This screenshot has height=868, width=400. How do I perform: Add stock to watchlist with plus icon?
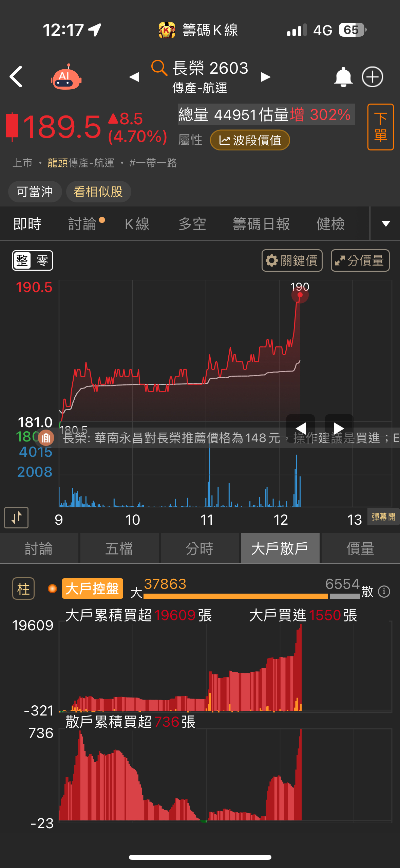click(373, 77)
